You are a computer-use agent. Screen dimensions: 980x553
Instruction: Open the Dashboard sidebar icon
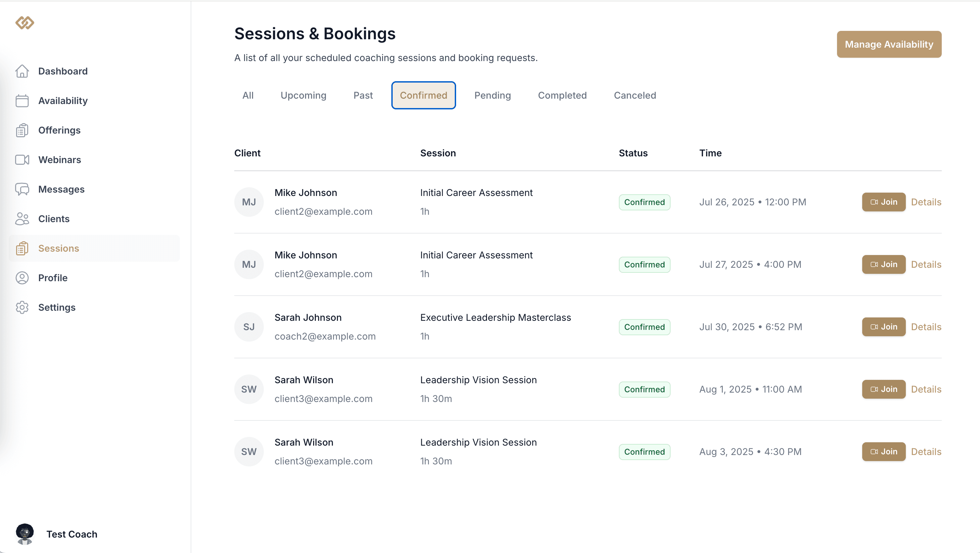tap(22, 71)
